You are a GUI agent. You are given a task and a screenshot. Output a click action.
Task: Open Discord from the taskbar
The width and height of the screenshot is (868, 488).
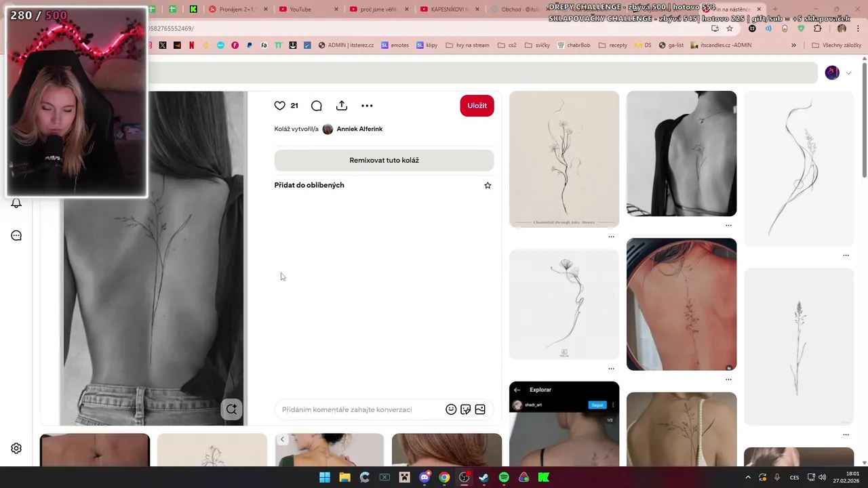point(425,477)
